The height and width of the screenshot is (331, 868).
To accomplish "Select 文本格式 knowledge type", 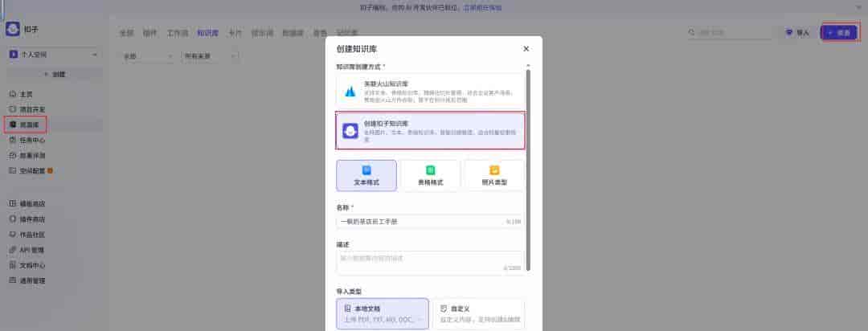I will click(x=366, y=175).
